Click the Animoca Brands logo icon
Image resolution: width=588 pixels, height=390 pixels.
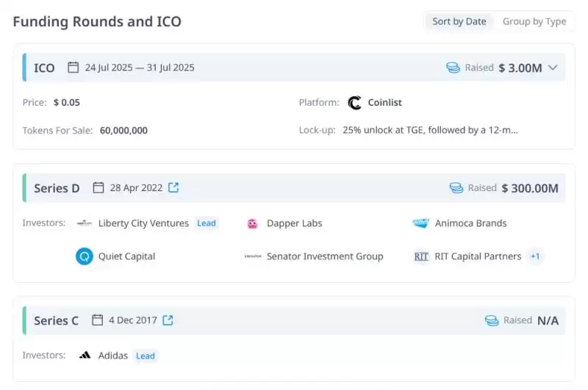click(420, 223)
